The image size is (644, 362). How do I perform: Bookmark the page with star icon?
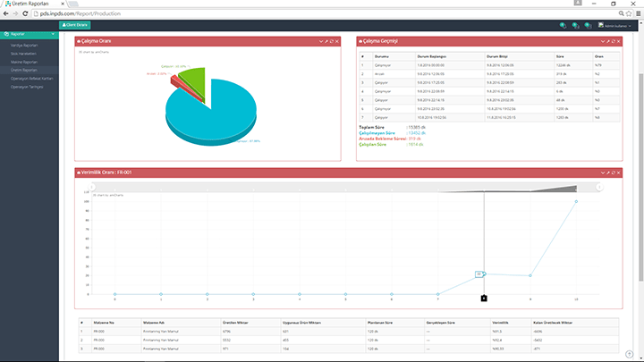point(629,13)
